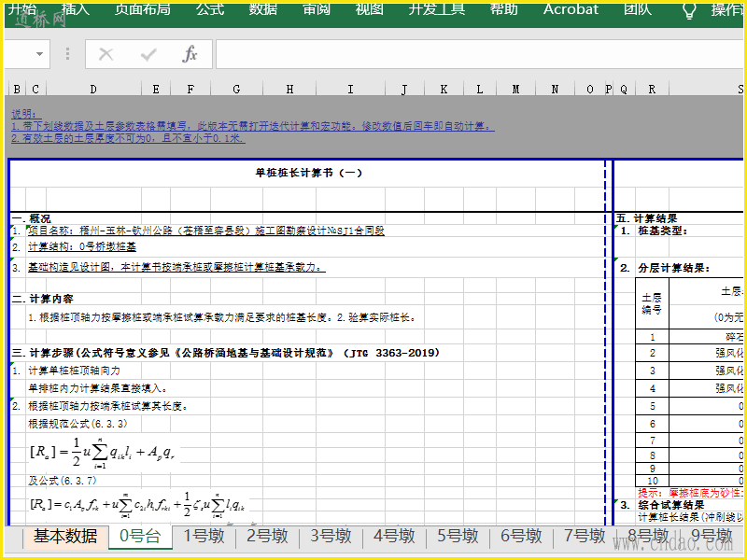The height and width of the screenshot is (560, 747).
Task: Click the confirm checkmark in formula bar
Action: point(148,54)
